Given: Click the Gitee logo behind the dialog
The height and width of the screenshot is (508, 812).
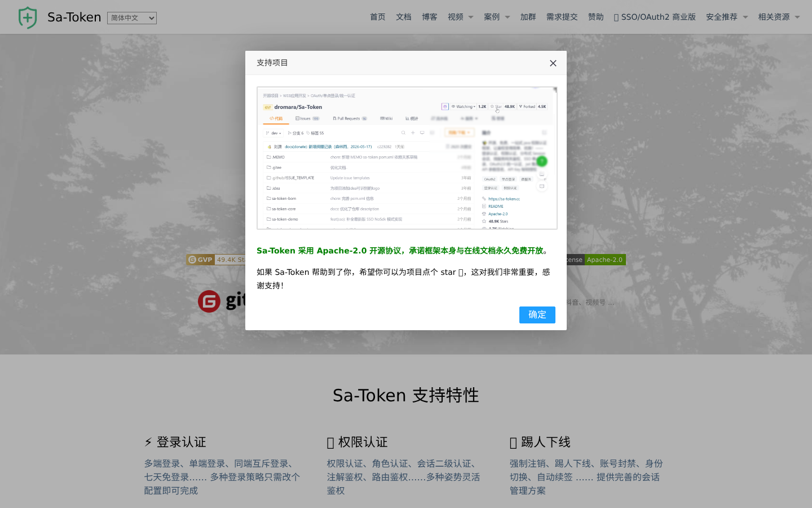Looking at the screenshot, I should (222, 301).
